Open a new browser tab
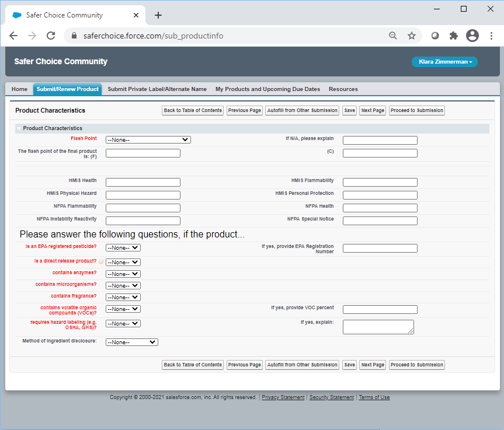Screen dimensions: 504x430 click(x=158, y=15)
